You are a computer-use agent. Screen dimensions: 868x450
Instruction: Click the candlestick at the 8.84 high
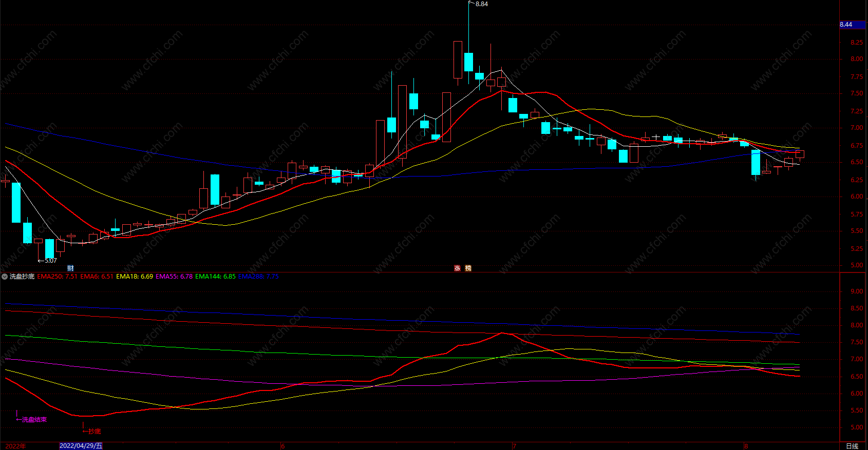468,62
